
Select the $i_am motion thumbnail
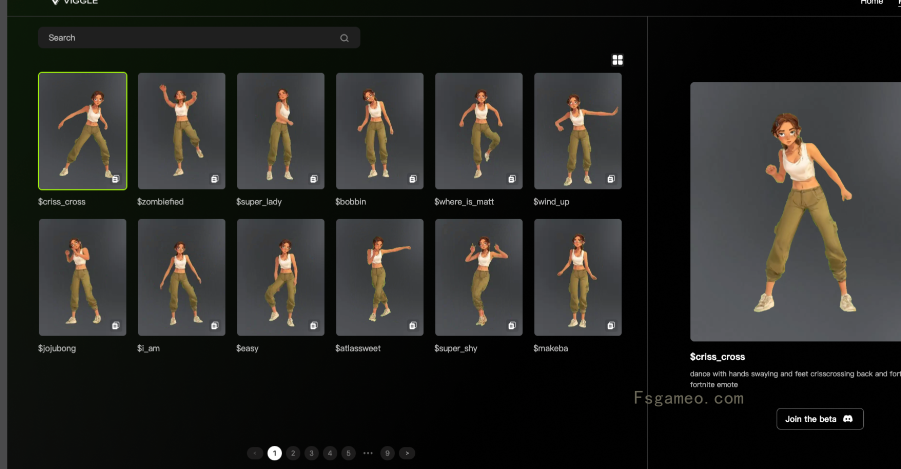(x=182, y=277)
